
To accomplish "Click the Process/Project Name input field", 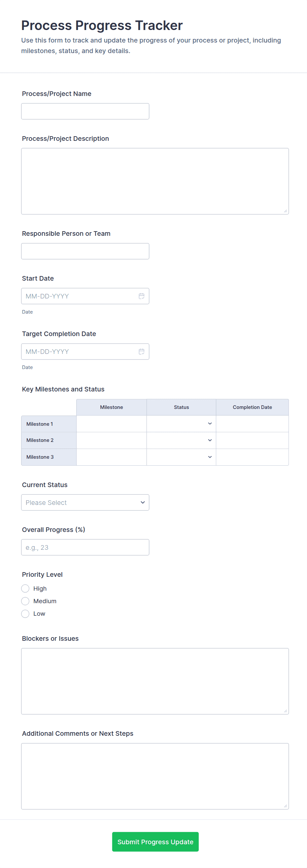I will point(85,111).
